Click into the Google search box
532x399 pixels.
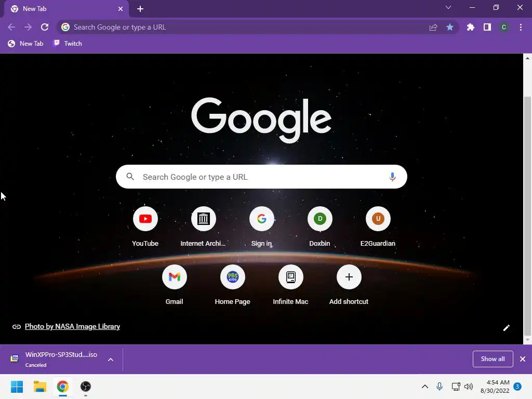[261, 177]
